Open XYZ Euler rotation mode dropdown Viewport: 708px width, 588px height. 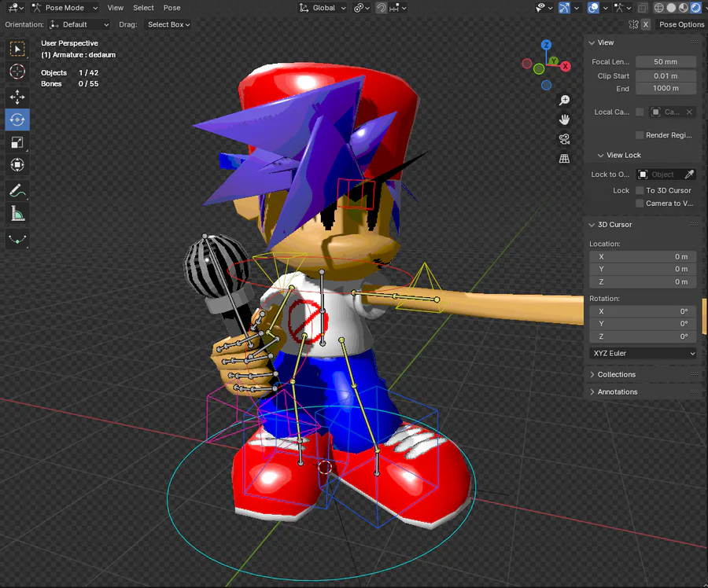(643, 353)
